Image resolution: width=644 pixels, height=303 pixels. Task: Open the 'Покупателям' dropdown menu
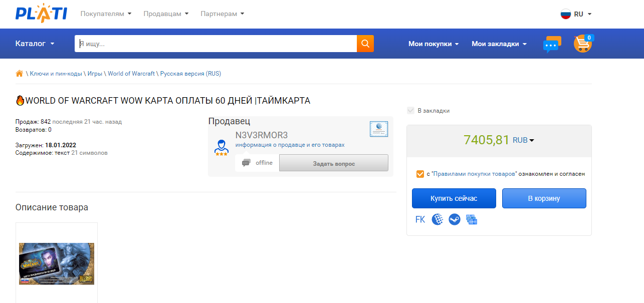106,14
